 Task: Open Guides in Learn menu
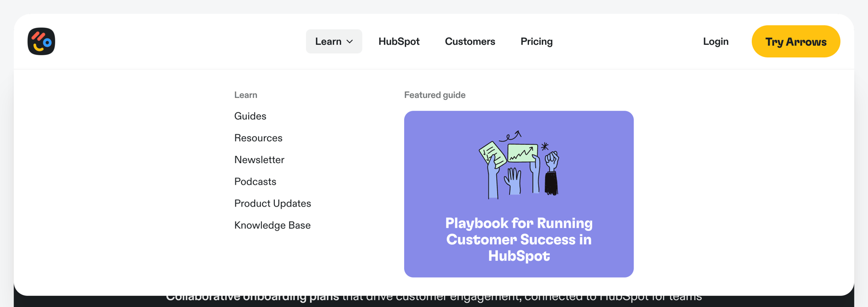pos(250,116)
